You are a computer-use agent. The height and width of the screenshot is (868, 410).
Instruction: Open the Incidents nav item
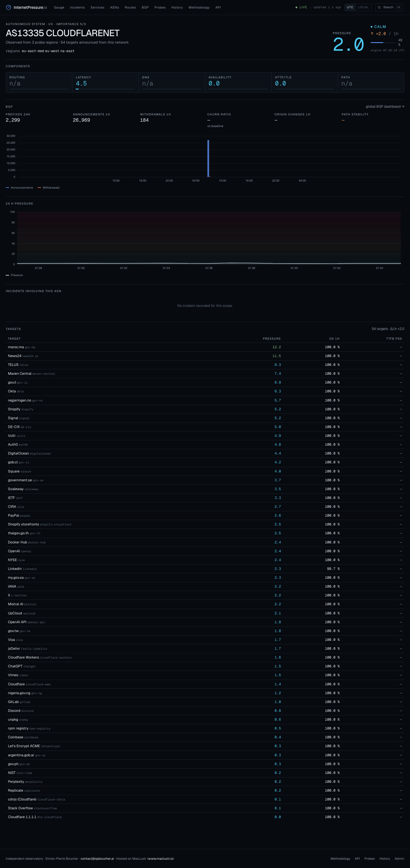77,7
